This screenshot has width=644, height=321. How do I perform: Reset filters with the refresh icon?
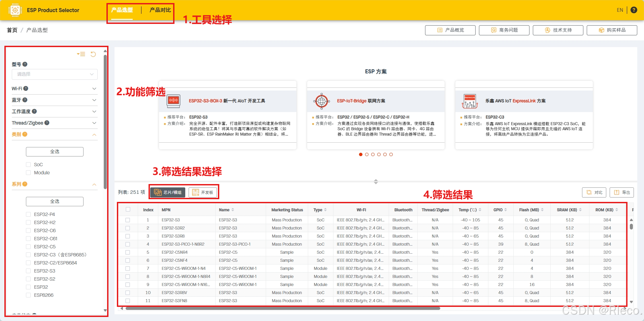coord(93,54)
